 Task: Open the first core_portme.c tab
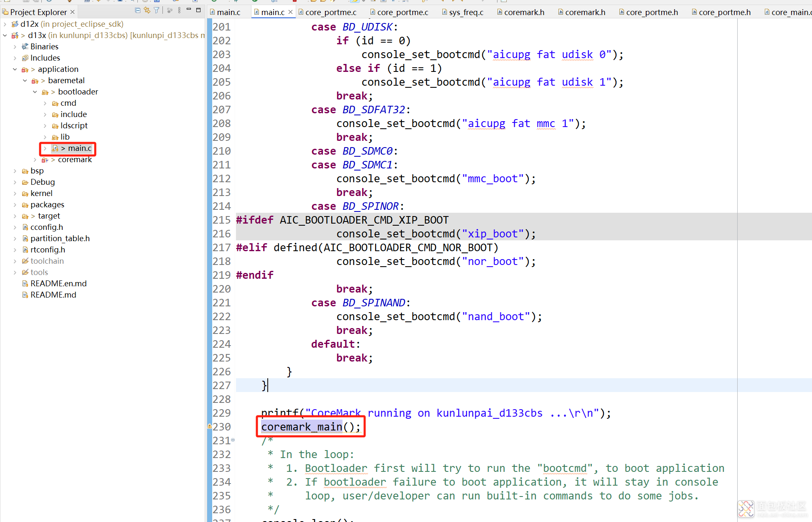pyautogui.click(x=327, y=12)
